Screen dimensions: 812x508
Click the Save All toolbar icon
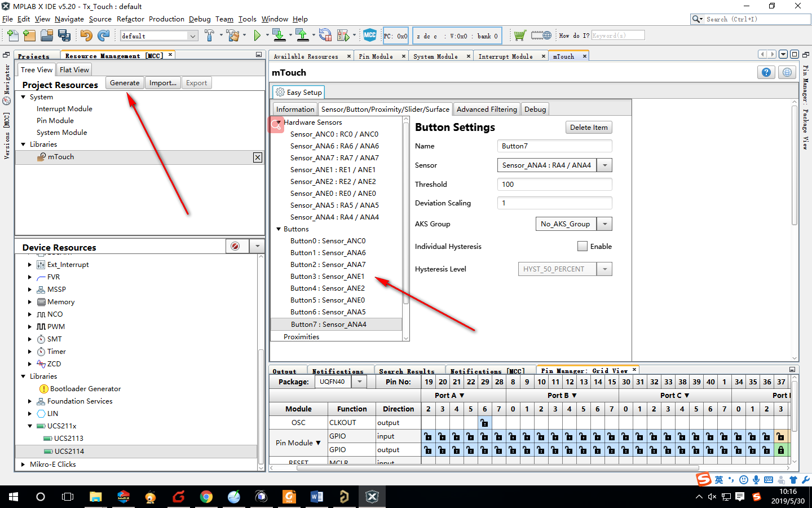64,36
